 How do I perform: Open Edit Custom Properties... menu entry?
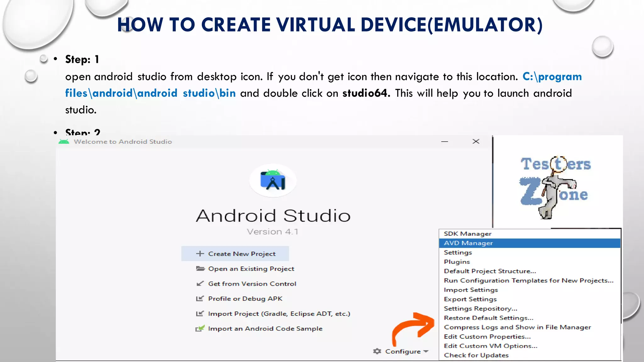[530, 337]
